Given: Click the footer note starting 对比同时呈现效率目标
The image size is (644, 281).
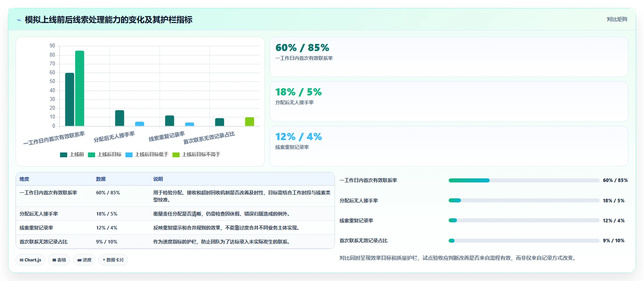Looking at the screenshot, I should click(459, 258).
